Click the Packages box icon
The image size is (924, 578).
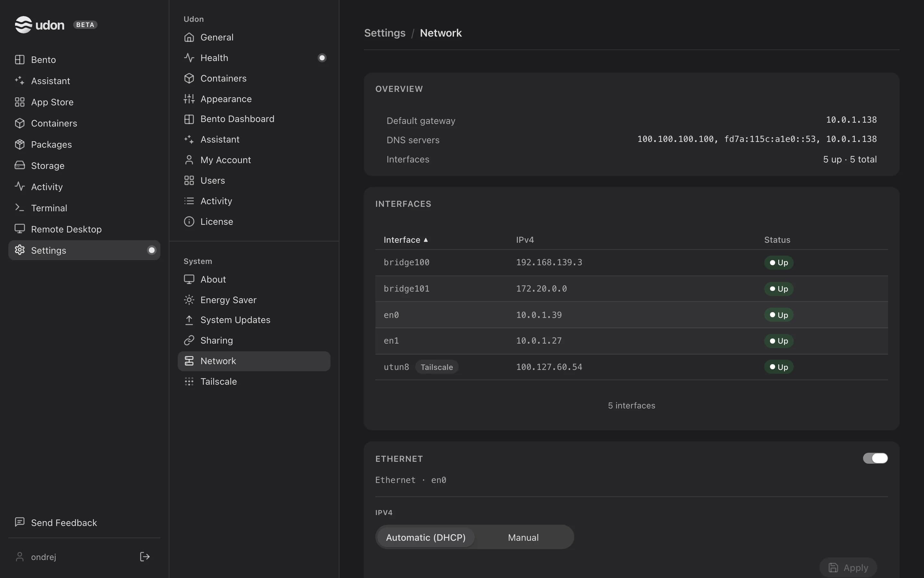pyautogui.click(x=20, y=144)
